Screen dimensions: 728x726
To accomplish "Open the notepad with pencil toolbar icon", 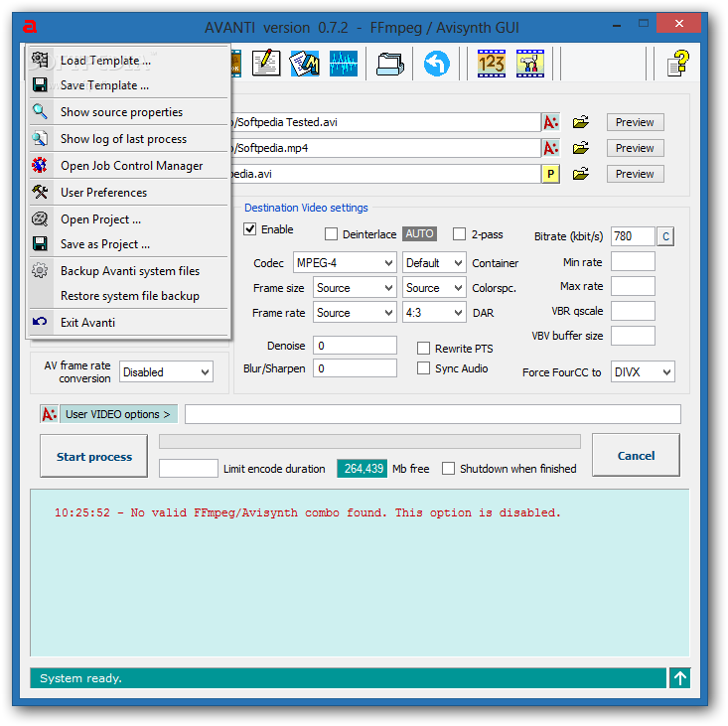I will 266,64.
